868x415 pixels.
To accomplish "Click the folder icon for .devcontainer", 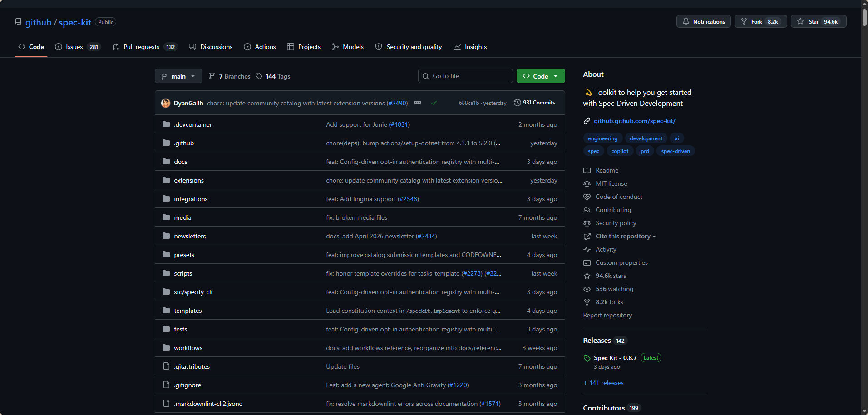I will tap(166, 124).
